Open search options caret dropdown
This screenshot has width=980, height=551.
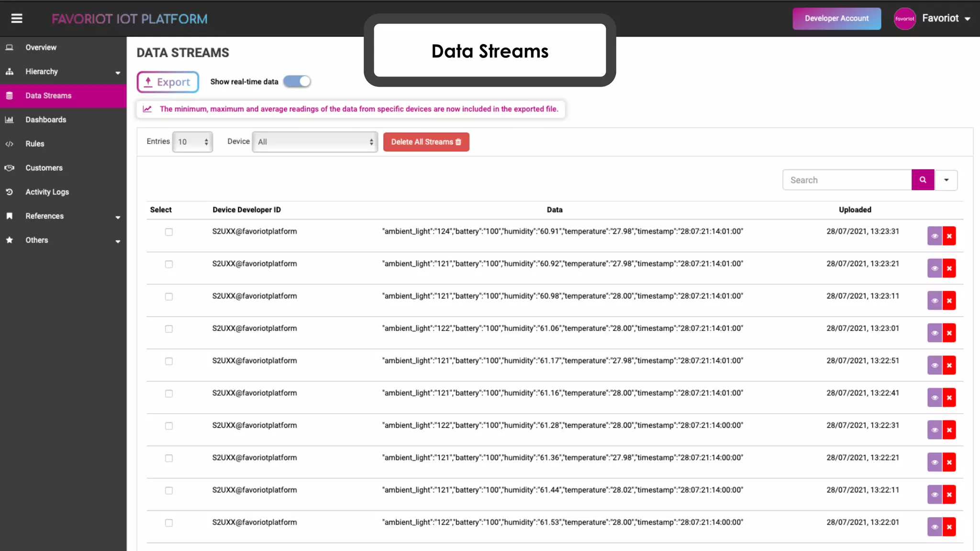pyautogui.click(x=946, y=180)
